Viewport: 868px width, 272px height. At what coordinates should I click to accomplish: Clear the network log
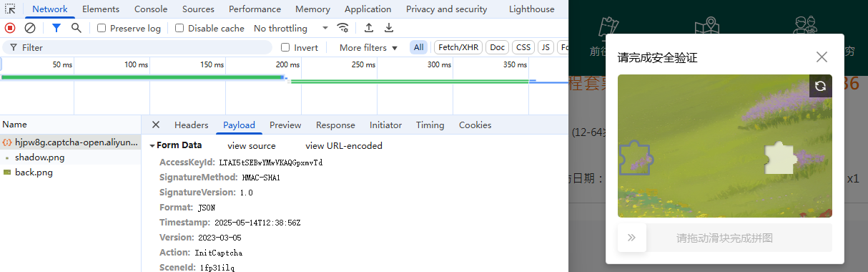[30, 28]
